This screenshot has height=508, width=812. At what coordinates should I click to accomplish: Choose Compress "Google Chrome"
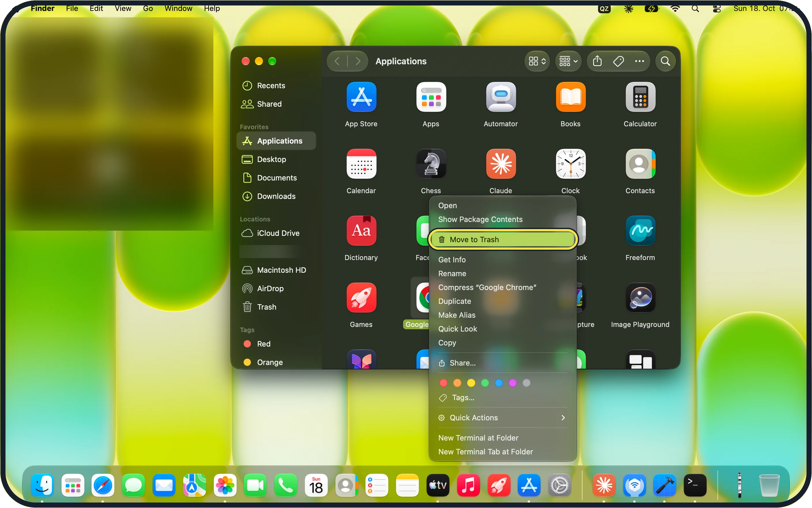[502, 287]
